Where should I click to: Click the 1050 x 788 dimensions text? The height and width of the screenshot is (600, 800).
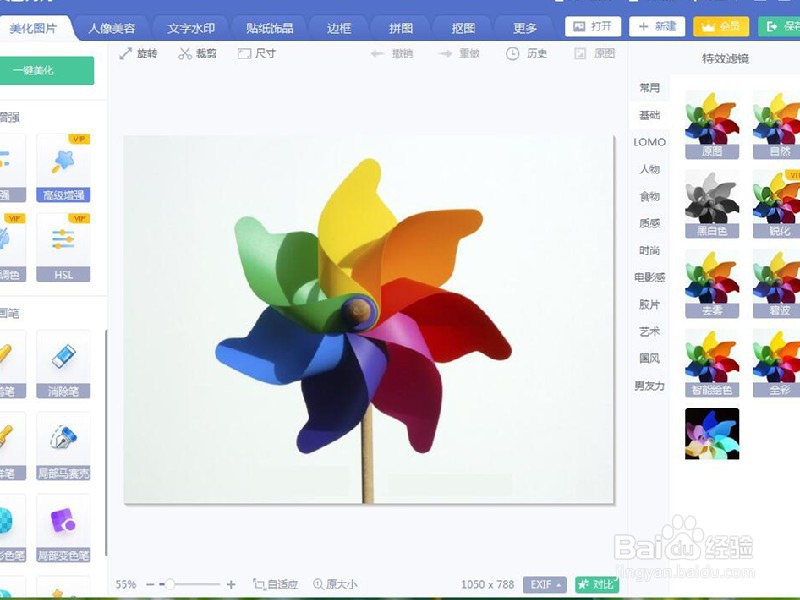coord(488,584)
